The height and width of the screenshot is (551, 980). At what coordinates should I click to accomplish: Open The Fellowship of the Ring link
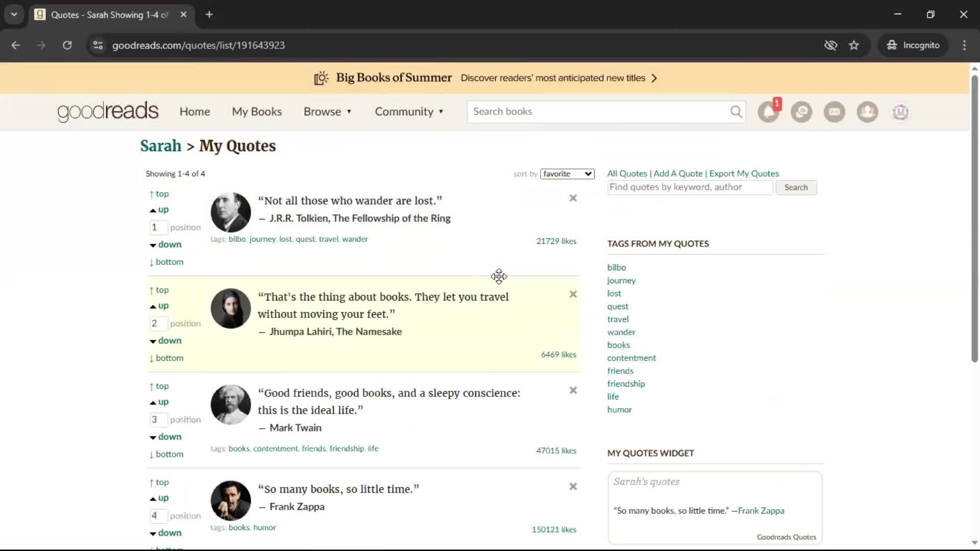coord(391,218)
